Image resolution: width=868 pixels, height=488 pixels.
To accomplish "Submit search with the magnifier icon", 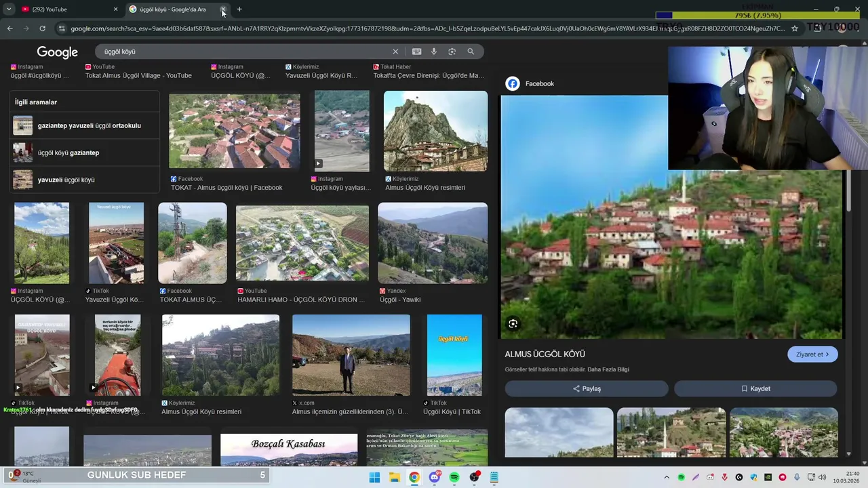I will [x=471, y=52].
